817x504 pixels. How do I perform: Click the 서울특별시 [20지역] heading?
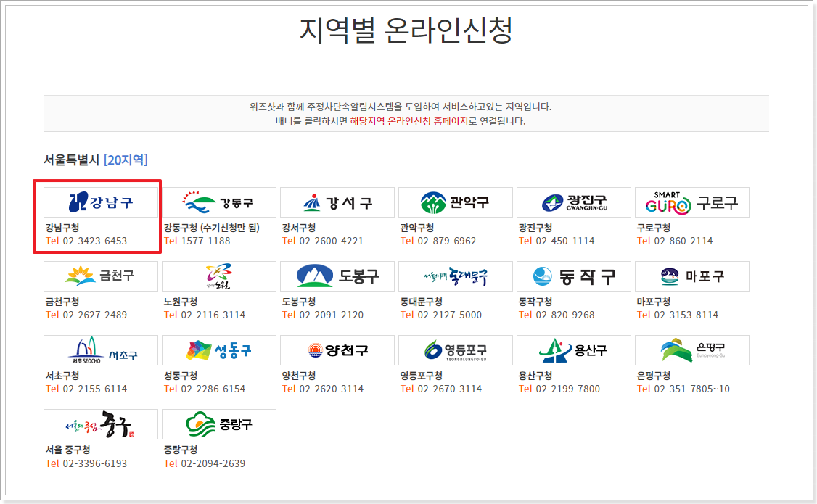click(x=95, y=160)
